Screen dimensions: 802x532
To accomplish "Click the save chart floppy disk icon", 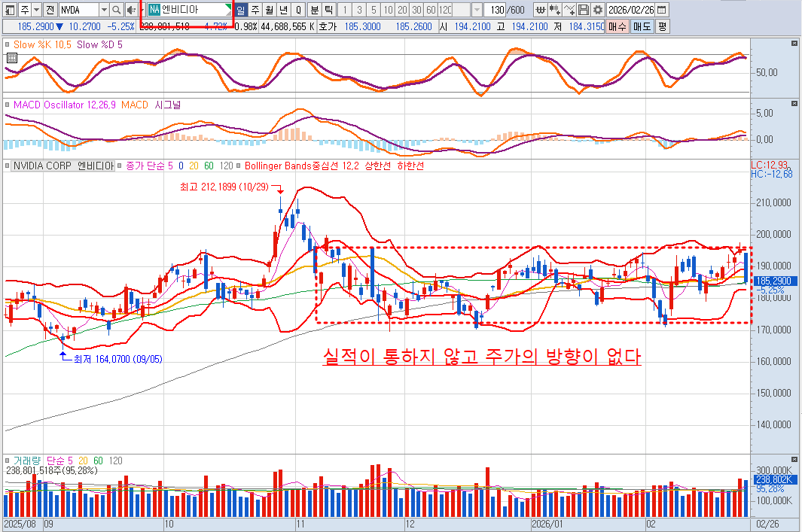I will click(x=584, y=10).
